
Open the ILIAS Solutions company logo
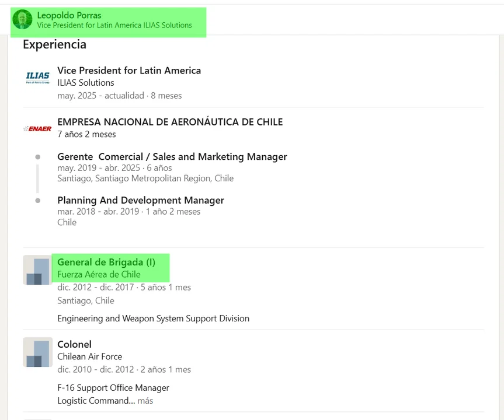[37, 78]
